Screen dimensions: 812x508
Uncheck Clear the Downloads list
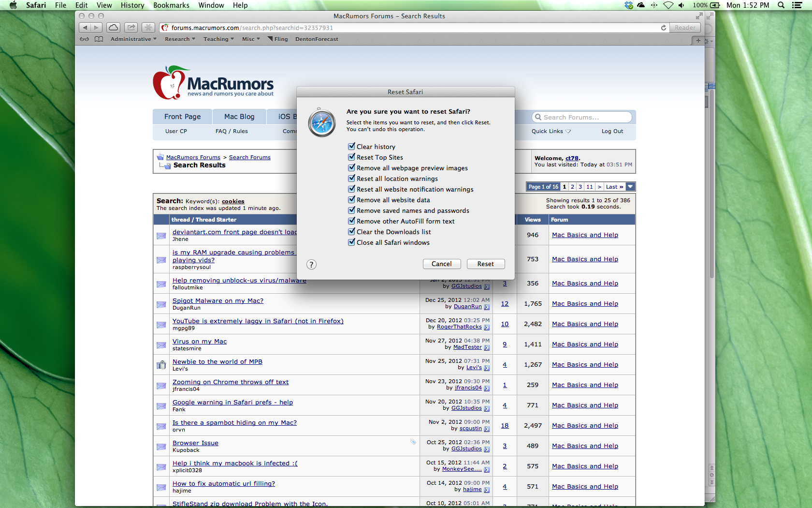[351, 231]
